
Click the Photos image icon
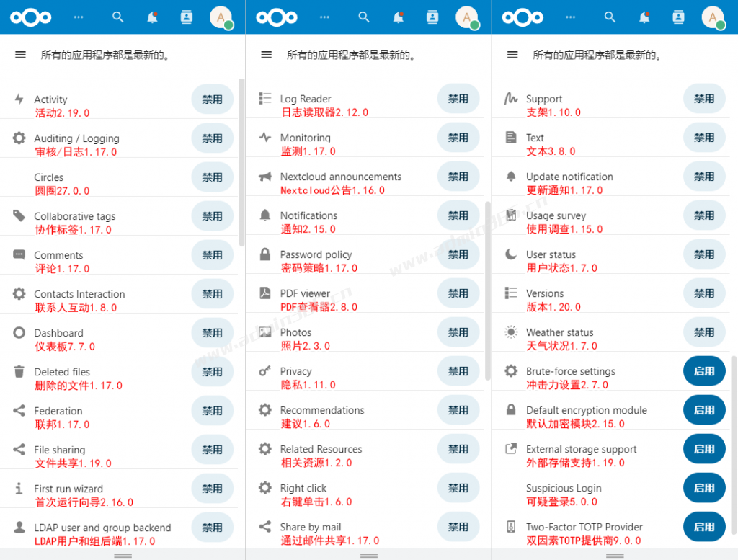pos(265,332)
